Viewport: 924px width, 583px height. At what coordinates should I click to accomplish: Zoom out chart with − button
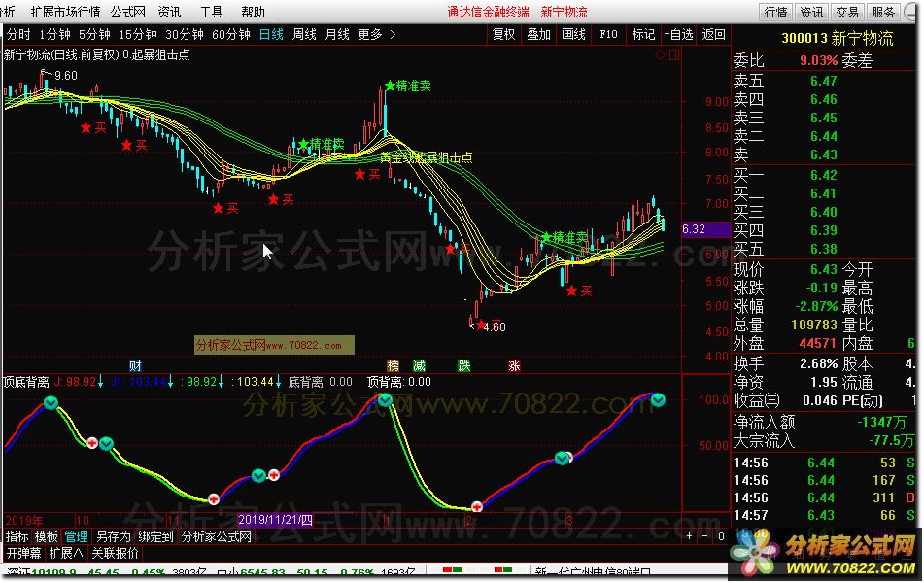coord(704,535)
